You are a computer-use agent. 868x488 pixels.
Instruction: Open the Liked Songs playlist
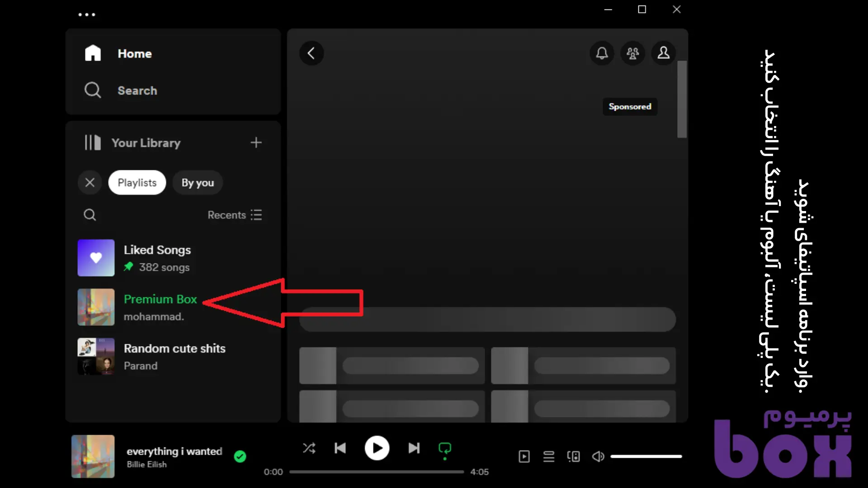pyautogui.click(x=173, y=258)
